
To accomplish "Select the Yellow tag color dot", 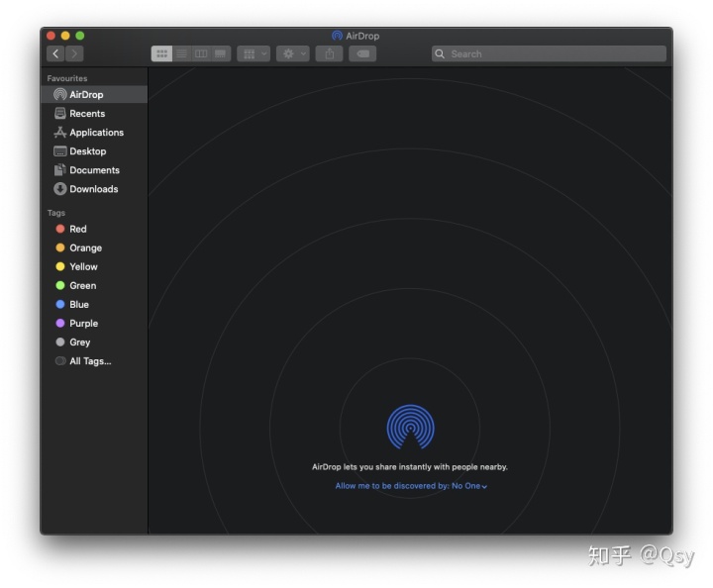I will click(60, 266).
